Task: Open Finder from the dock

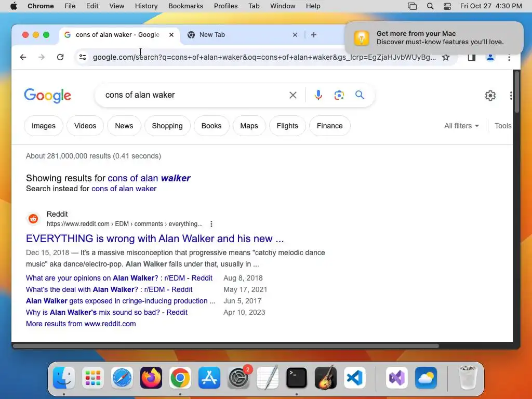Action: click(x=64, y=378)
